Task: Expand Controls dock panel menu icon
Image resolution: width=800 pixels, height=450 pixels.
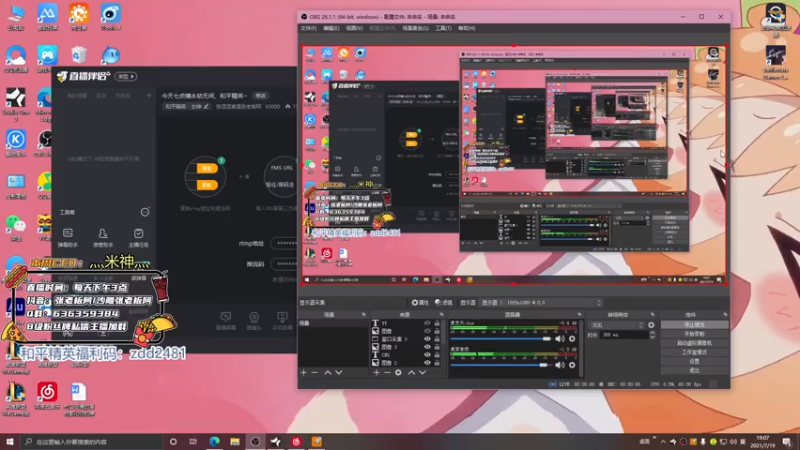Action: (x=725, y=315)
